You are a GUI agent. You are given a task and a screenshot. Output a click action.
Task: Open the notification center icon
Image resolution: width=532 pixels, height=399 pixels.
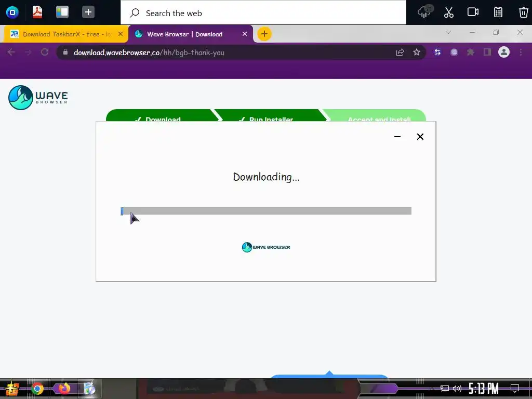click(x=515, y=389)
